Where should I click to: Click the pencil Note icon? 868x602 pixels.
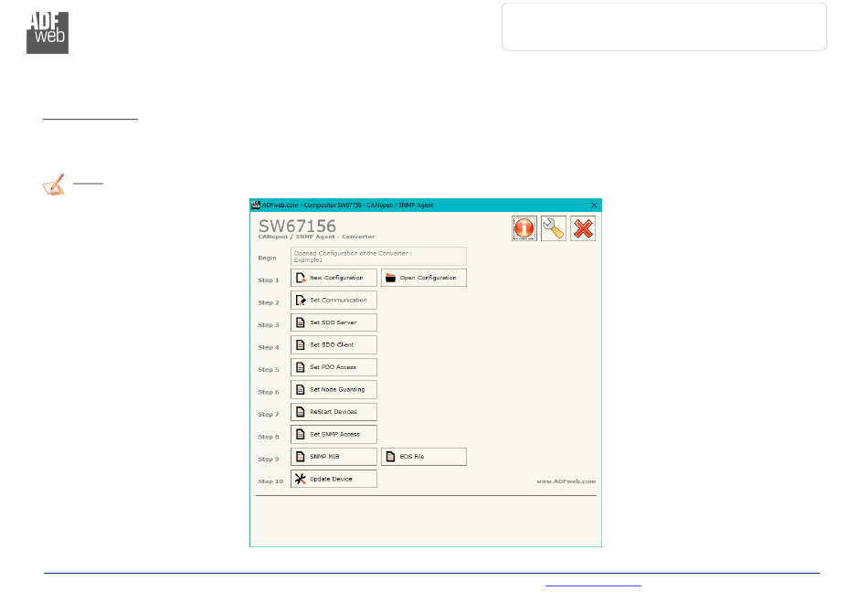pyautogui.click(x=53, y=185)
